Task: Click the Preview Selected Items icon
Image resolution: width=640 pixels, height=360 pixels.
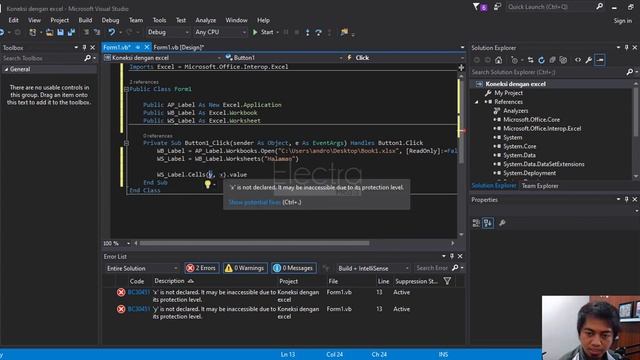Action: pyautogui.click(x=600, y=60)
